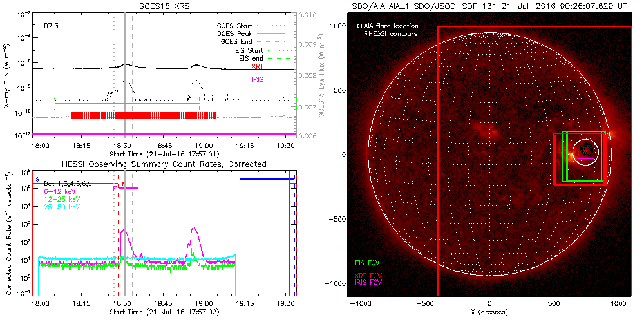Click the magenta IRIS FOV square on the Sun
Image resolution: width=644 pixels, height=322 pixels.
[x=586, y=141]
